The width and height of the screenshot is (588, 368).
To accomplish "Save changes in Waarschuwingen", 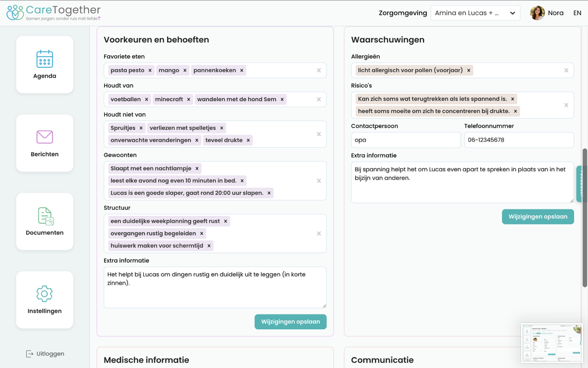I will coord(538,217).
